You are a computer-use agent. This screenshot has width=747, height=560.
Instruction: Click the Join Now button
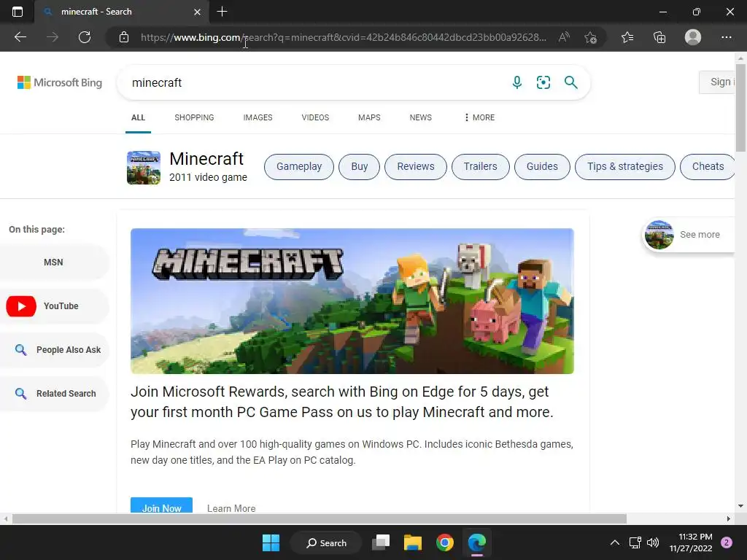pos(161,506)
